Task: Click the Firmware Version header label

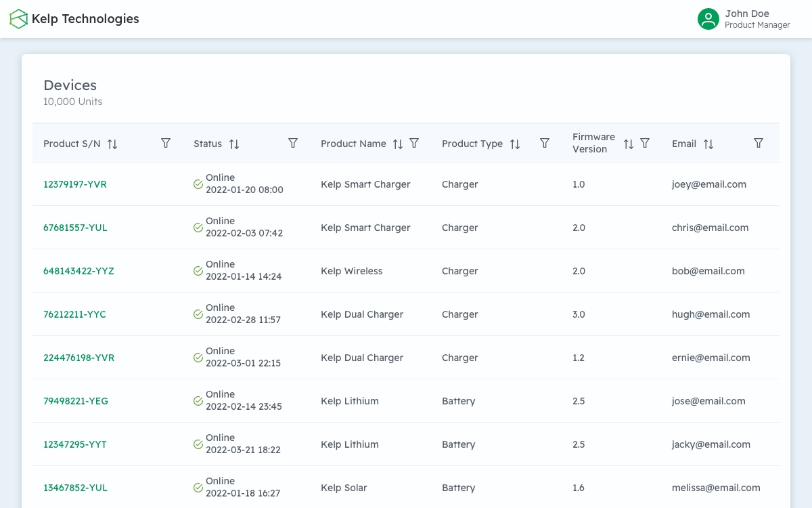Action: [x=594, y=143]
